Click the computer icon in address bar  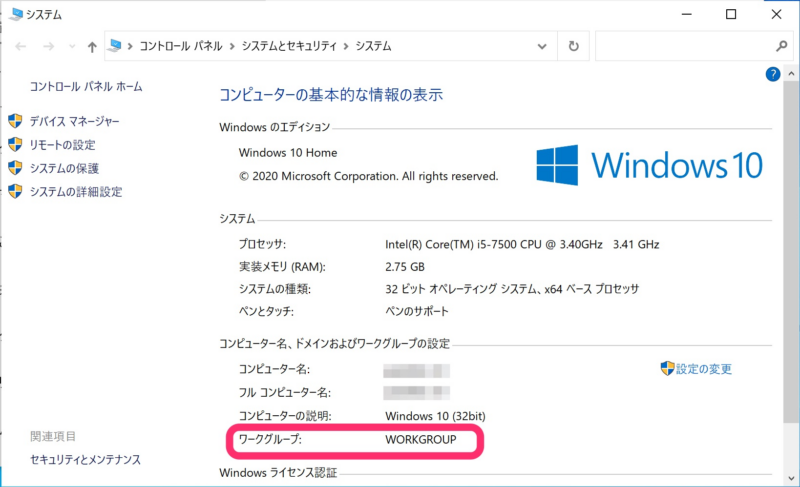[x=115, y=46]
